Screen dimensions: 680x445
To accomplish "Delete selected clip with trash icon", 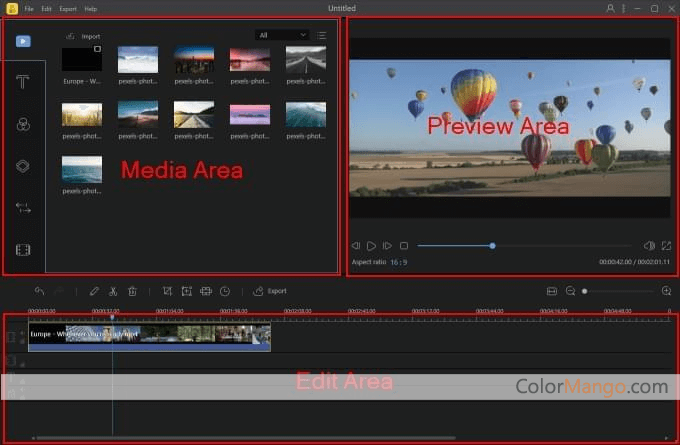I will [x=132, y=291].
